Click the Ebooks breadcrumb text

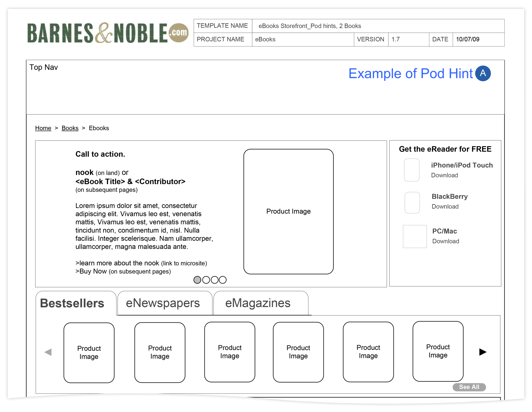(x=99, y=128)
